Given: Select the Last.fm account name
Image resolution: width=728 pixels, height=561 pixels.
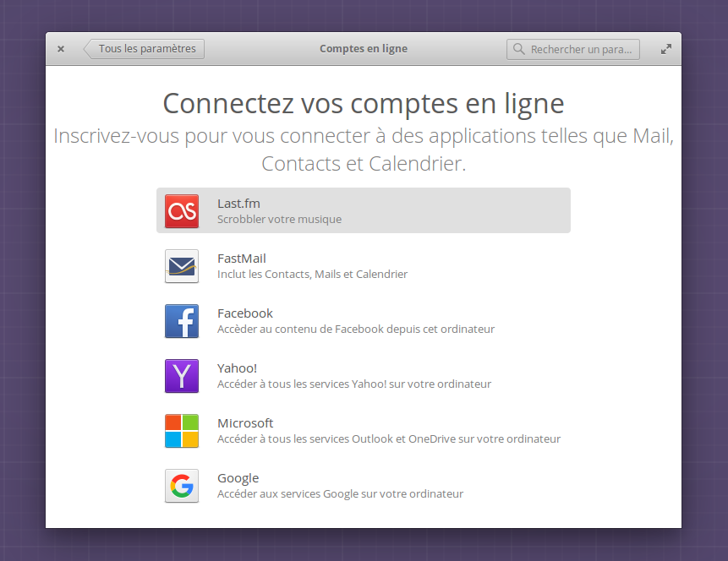Looking at the screenshot, I should [238, 204].
